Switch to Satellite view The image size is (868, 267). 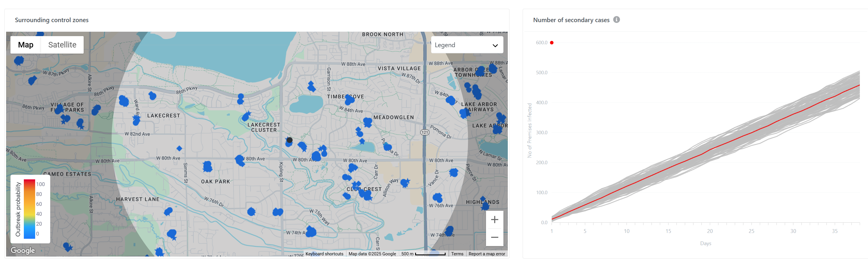pyautogui.click(x=62, y=44)
